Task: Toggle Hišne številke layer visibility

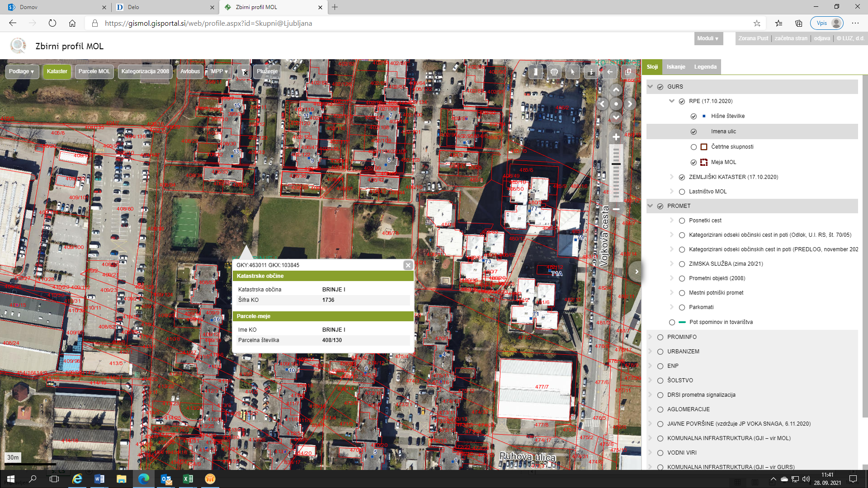Action: click(693, 116)
